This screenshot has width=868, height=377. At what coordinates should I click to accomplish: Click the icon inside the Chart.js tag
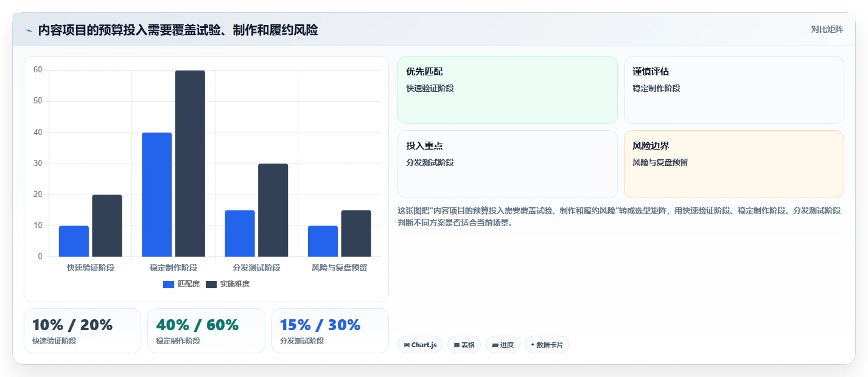tap(407, 345)
